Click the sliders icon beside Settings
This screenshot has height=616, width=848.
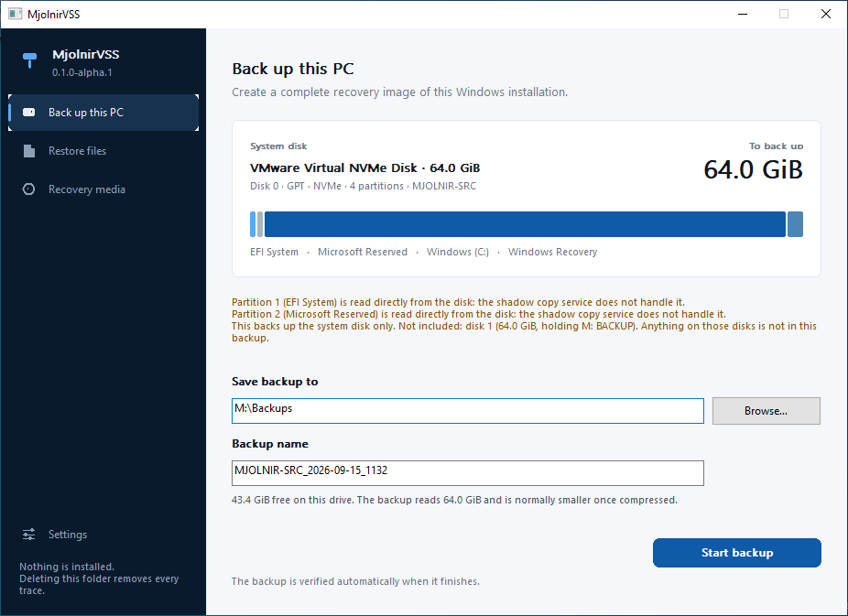[x=28, y=535]
